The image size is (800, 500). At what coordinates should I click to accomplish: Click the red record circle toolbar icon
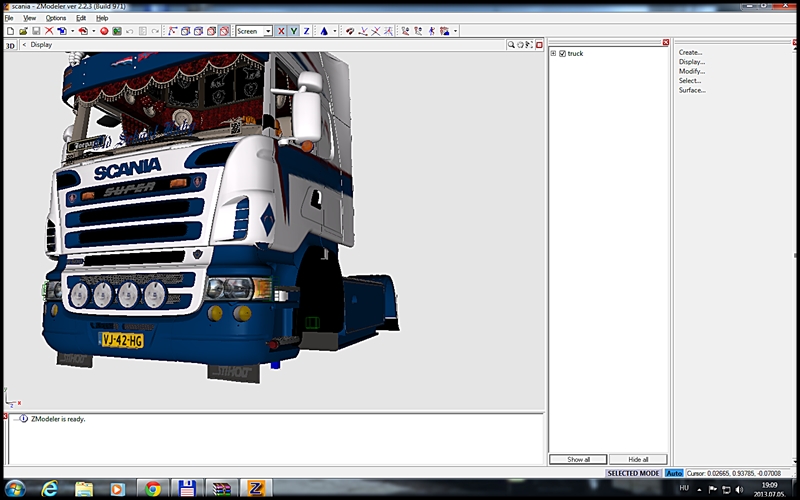click(103, 31)
